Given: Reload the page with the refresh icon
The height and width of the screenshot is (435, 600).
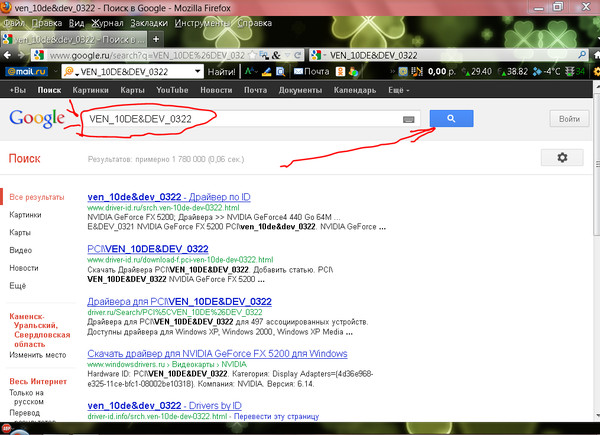Looking at the screenshot, I should (297, 55).
